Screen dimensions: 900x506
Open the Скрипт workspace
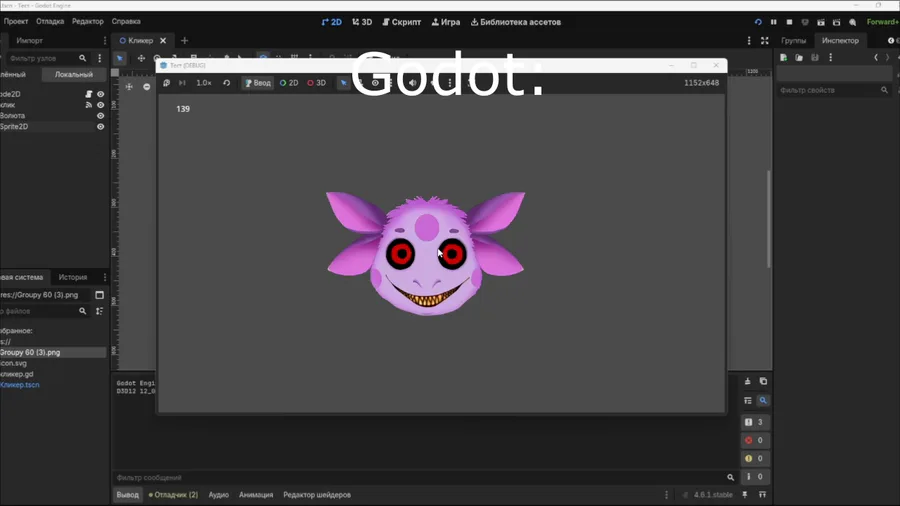point(402,22)
